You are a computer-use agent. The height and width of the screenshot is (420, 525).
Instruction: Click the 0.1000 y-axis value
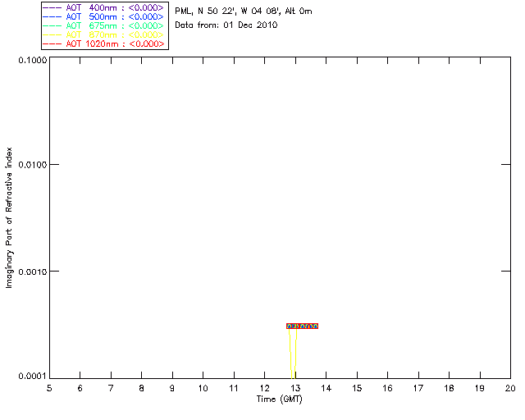pos(33,60)
